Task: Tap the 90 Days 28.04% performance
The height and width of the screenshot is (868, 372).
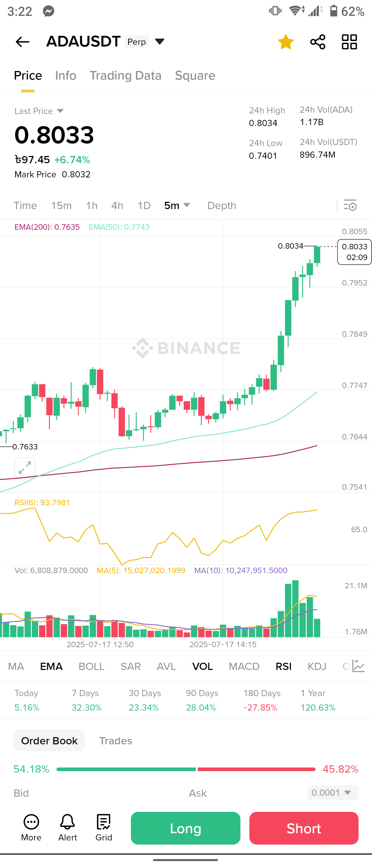Action: 202,700
